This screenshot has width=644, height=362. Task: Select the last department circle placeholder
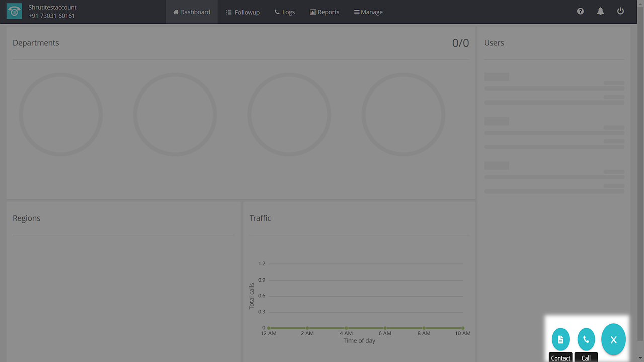tap(403, 115)
